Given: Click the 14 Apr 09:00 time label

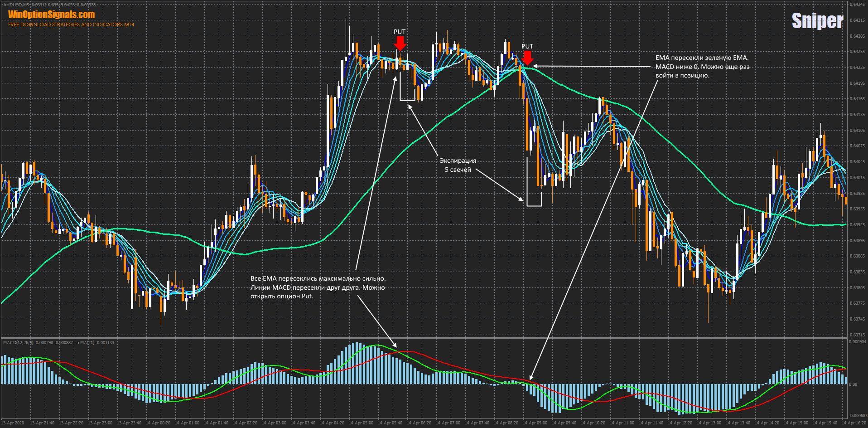Looking at the screenshot, I should pos(535,423).
